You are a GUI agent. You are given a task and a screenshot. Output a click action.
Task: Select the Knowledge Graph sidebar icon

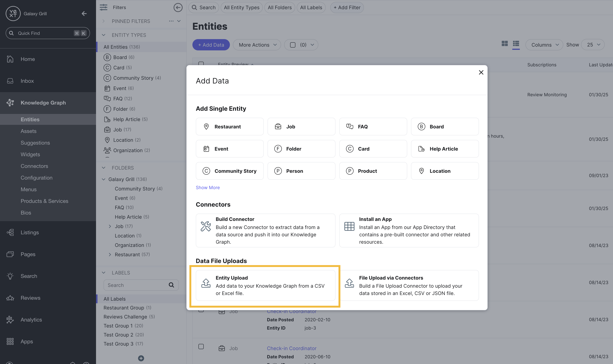pyautogui.click(x=10, y=102)
